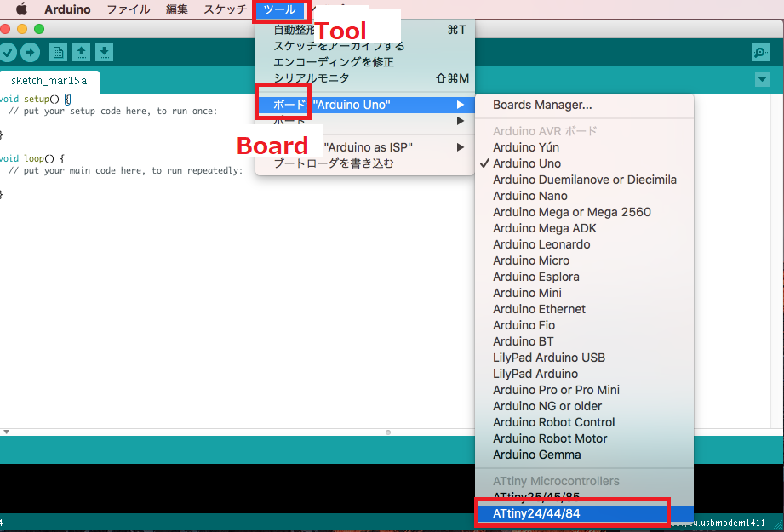Save the sketch with the down-arrow icon
The width and height of the screenshot is (784, 532).
point(104,52)
